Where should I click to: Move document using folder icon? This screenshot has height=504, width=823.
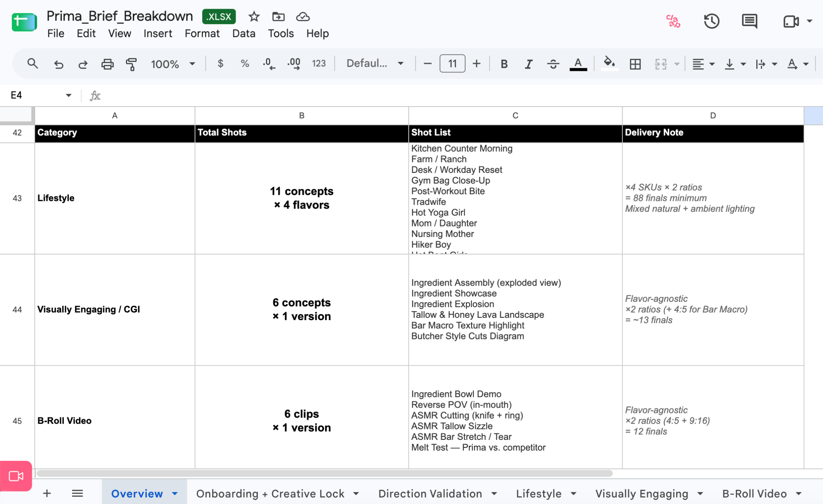[278, 16]
